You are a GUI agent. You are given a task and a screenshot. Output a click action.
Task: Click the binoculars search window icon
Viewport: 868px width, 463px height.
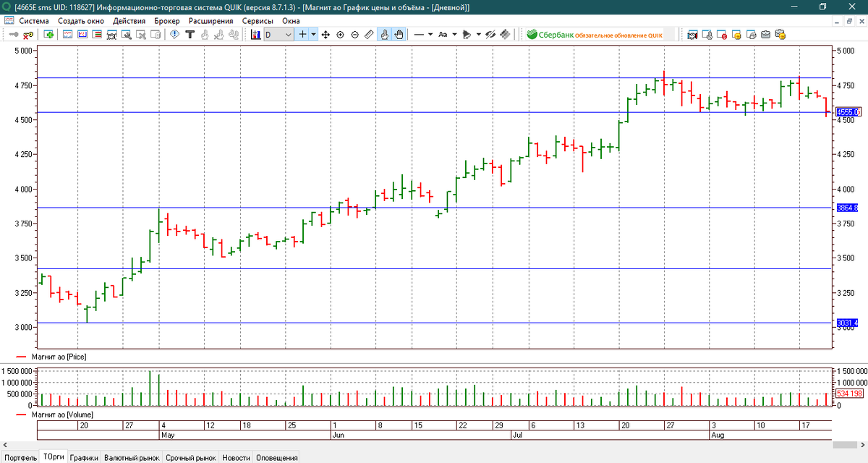[111, 34]
